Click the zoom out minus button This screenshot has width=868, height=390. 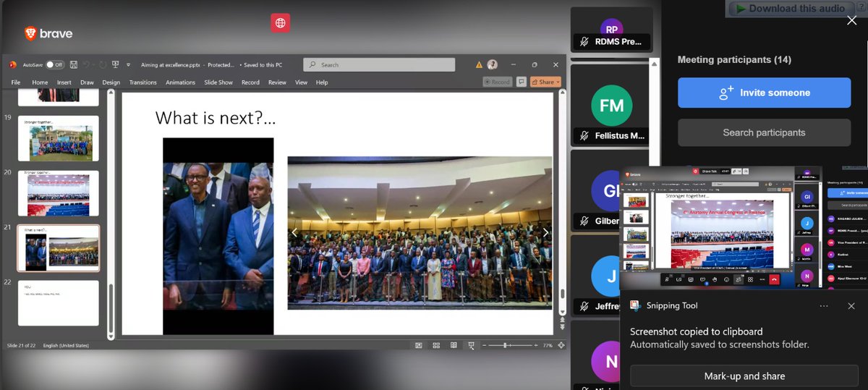click(483, 345)
